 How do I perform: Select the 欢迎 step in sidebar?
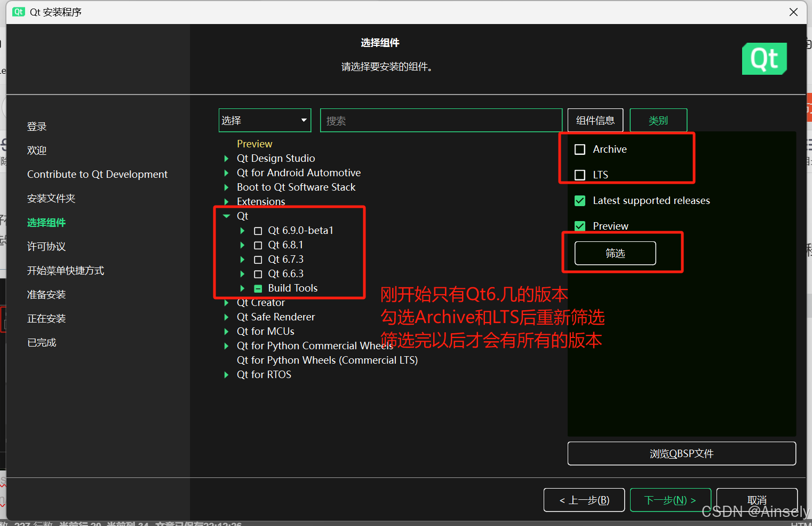(37, 151)
